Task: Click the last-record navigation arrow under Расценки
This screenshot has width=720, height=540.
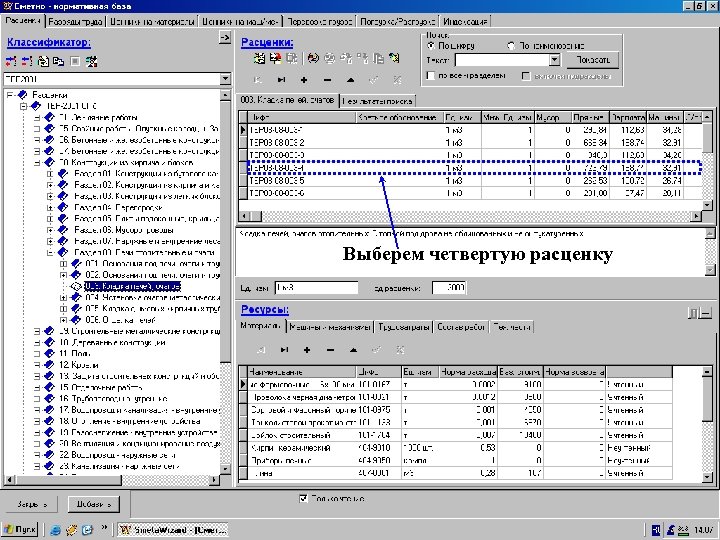Action: 280,79
